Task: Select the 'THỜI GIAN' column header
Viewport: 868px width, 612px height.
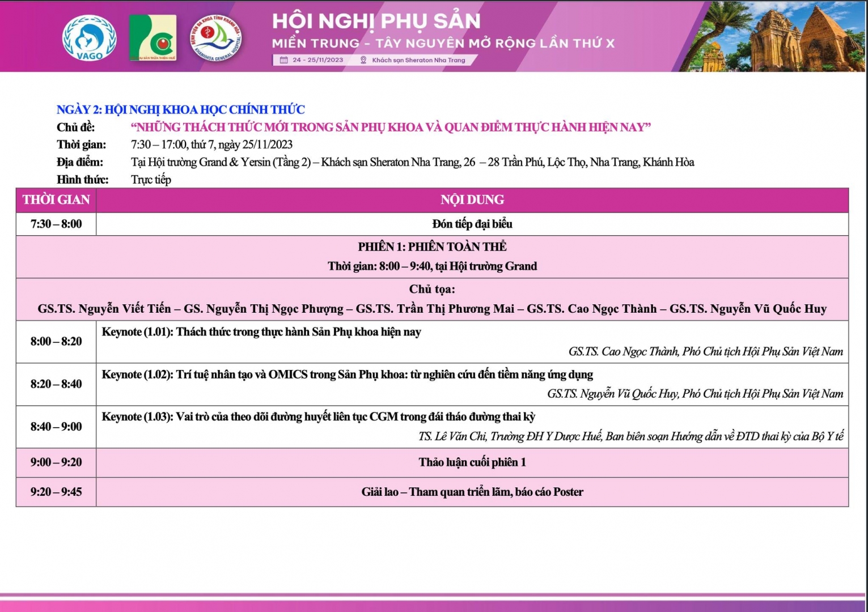Action: click(56, 200)
